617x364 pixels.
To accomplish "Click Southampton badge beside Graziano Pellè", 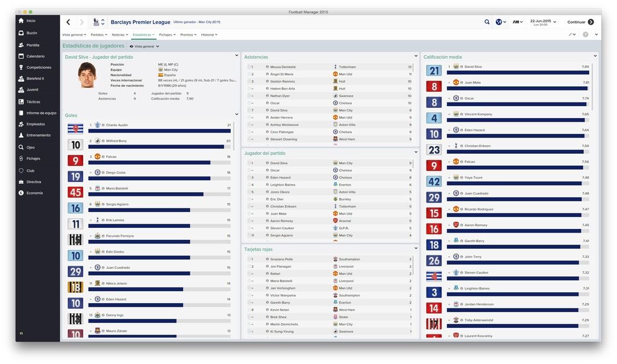I will click(335, 259).
